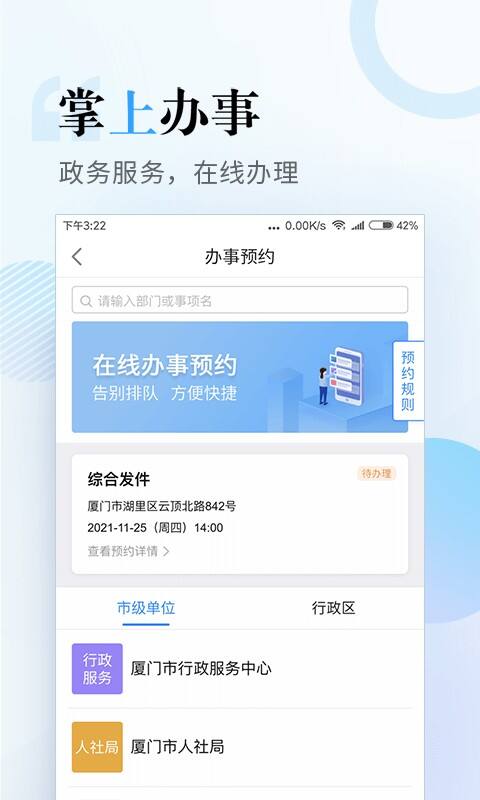Screen dimensions: 480x800
Task: Tap the cellular signal bars icon
Action: [x=358, y=226]
